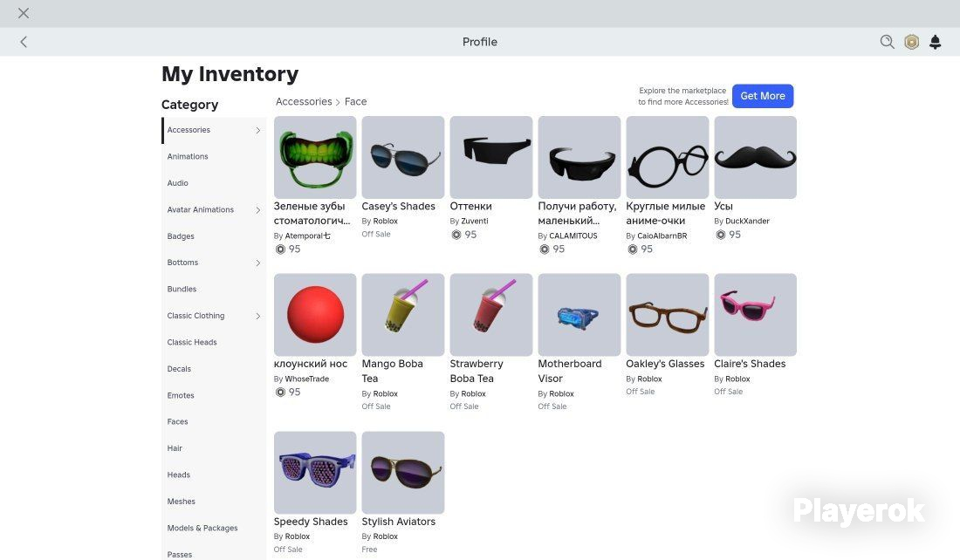Viewport: 960px width, 560px height.
Task: Click the Accessories breadcrumb link
Action: [x=304, y=101]
